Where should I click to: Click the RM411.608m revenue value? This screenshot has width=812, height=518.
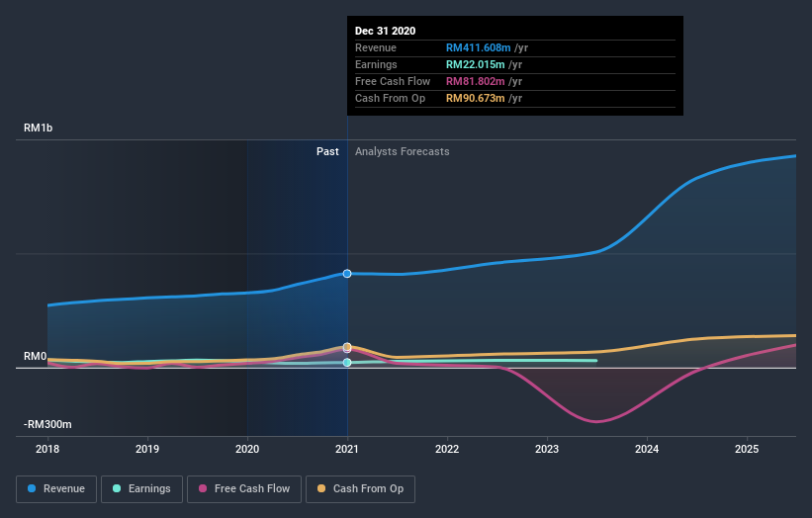(478, 47)
